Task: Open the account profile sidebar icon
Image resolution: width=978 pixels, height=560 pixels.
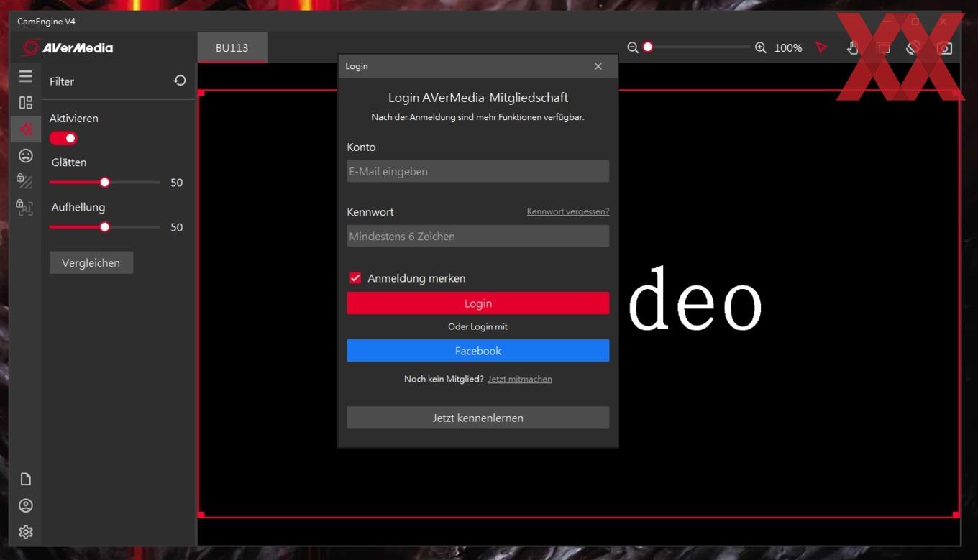Action: coord(26,506)
